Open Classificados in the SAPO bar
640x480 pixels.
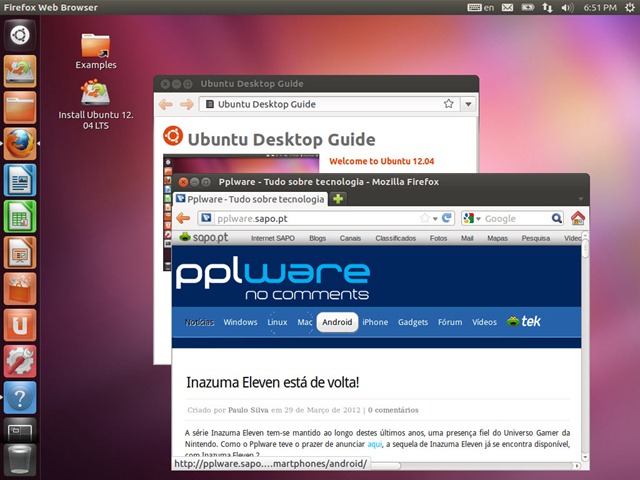click(396, 238)
